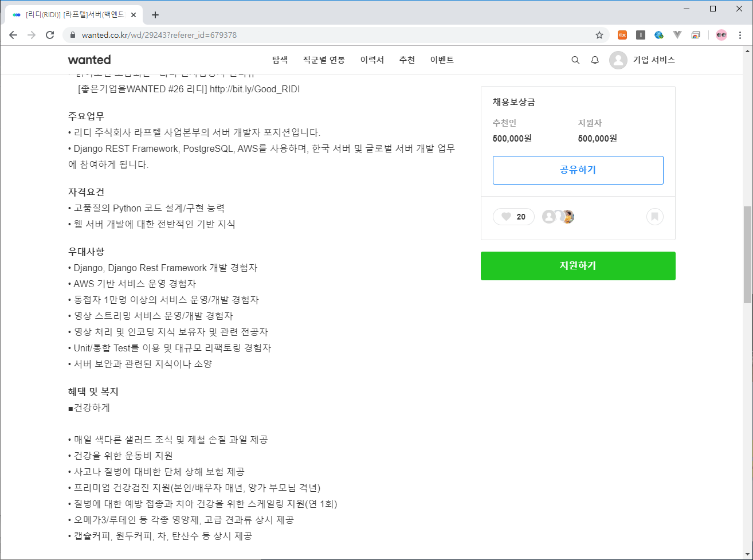The height and width of the screenshot is (560, 753).
Task: Click the '■건강하게' subheading
Action: (89, 408)
